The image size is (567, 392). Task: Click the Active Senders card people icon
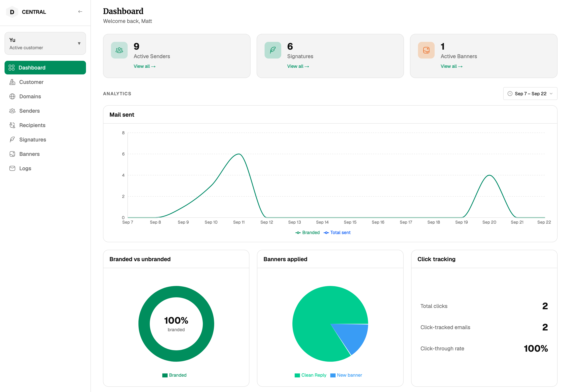coord(119,50)
